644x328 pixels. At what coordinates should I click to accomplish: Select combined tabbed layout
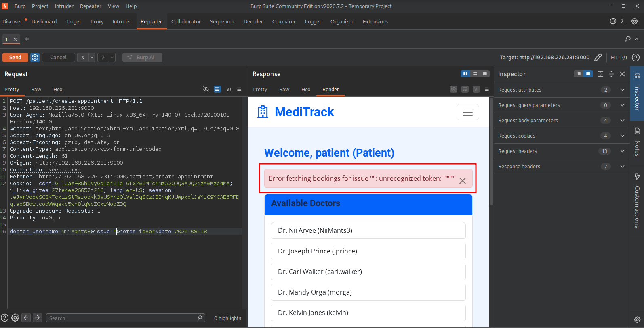coord(485,74)
